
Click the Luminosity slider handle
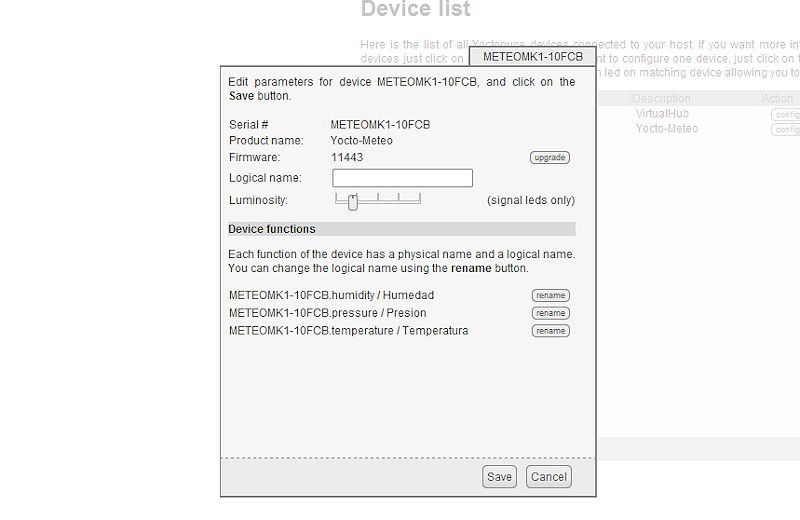[353, 203]
